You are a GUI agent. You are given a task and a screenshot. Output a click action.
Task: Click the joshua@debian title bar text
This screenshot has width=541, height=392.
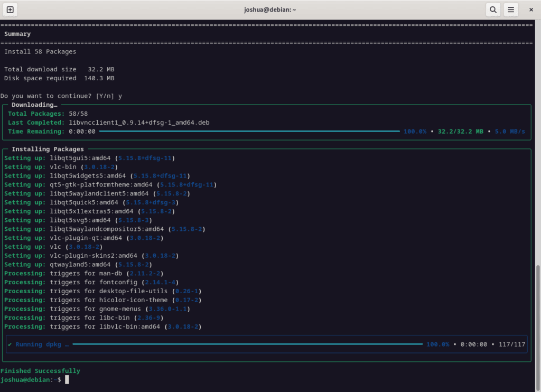270,9
